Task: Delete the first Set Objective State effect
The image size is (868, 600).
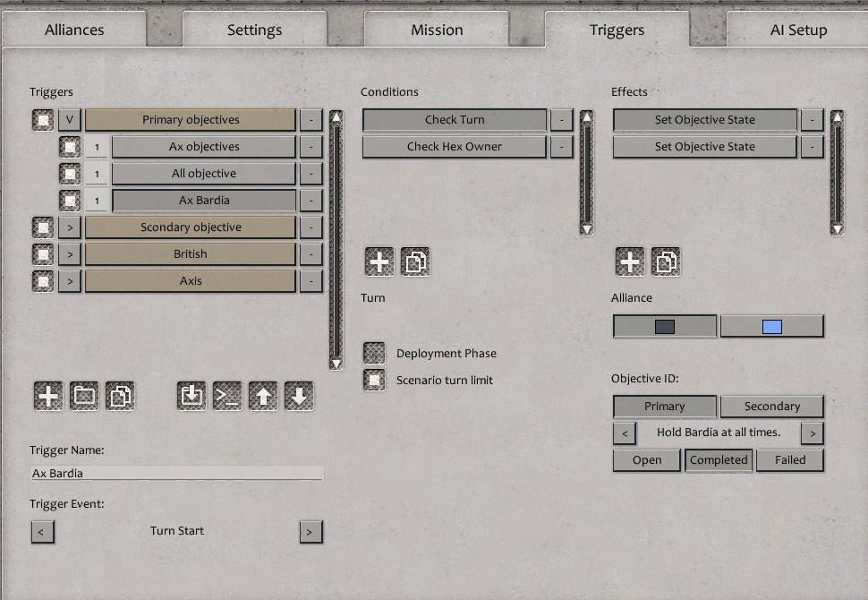Action: [x=813, y=120]
